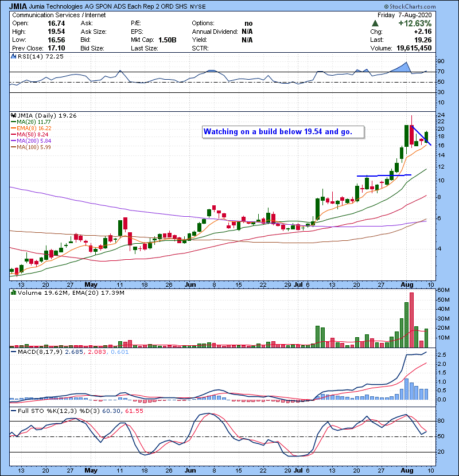
Task: Click the 80 label on the stochastic axis
Action: pos(441,421)
